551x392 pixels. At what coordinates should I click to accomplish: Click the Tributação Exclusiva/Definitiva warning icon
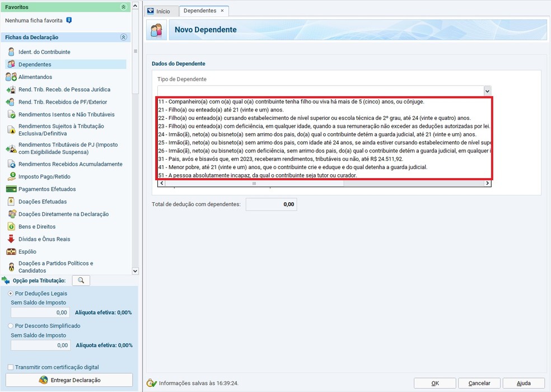12,130
